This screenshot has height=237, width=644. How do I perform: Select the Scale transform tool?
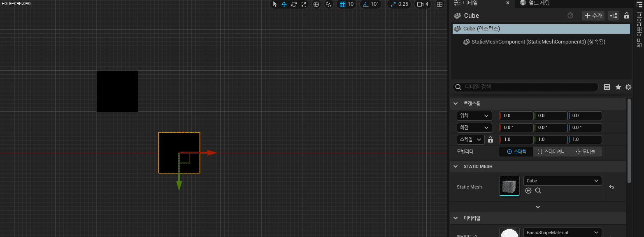point(304,4)
